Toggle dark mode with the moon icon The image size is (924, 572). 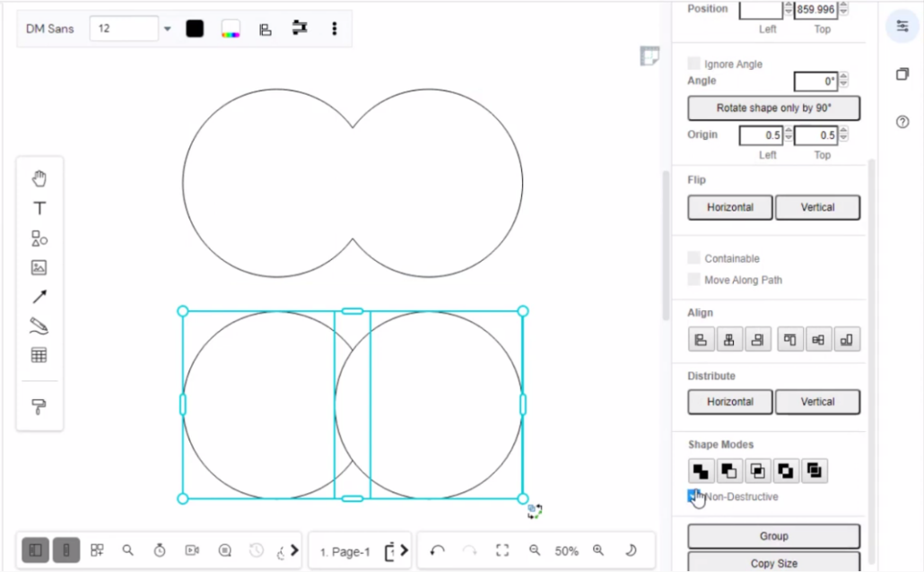coord(632,550)
